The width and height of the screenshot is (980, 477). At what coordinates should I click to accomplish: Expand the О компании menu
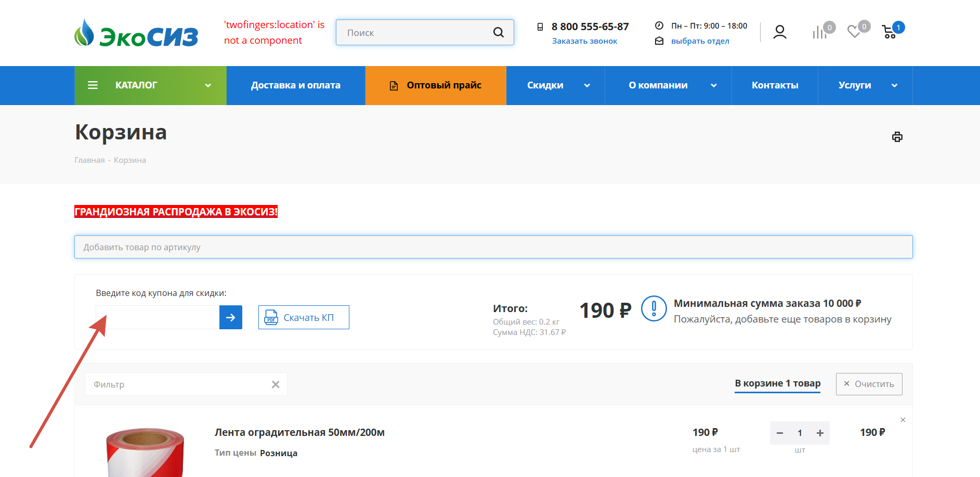click(x=714, y=85)
